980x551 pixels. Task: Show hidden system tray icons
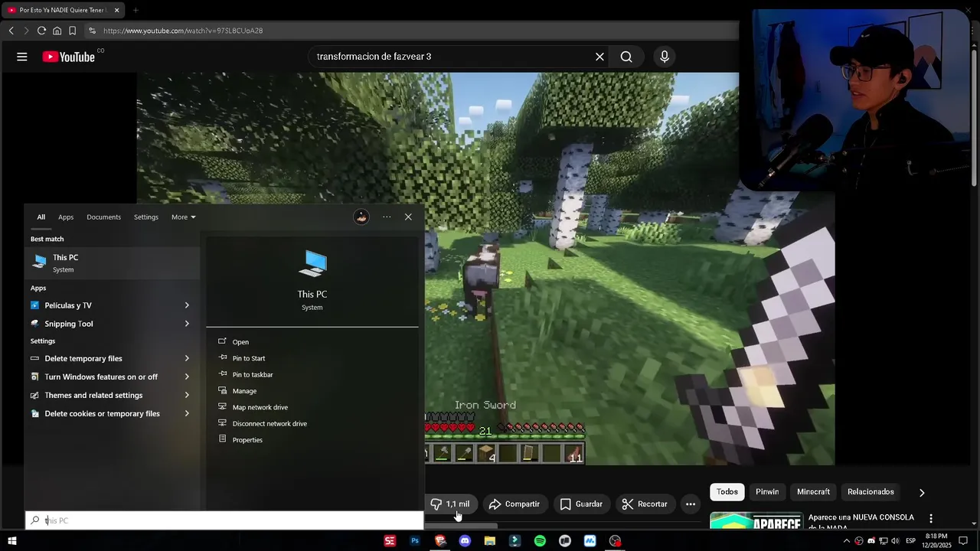(x=847, y=541)
